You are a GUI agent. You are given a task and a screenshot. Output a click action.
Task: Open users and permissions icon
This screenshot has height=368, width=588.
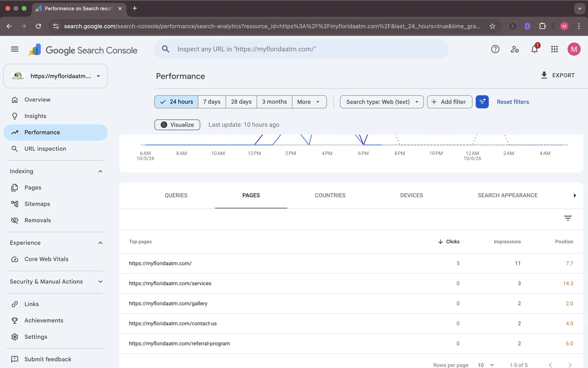pos(515,49)
